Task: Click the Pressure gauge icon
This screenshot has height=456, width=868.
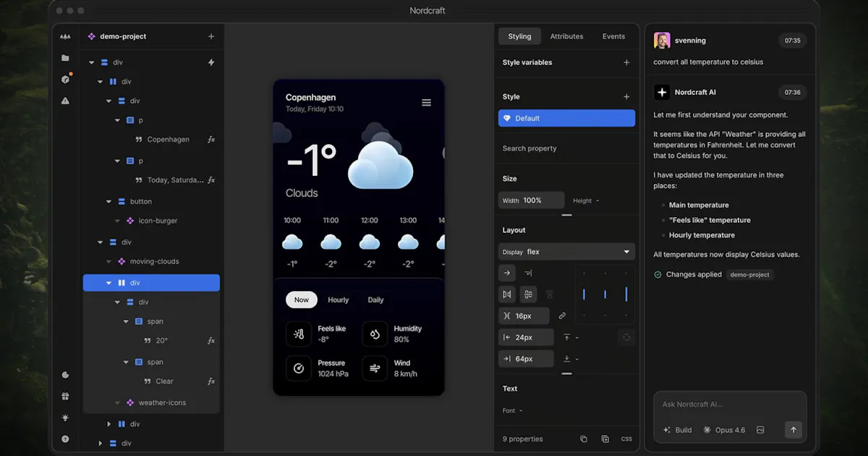Action: tap(299, 368)
